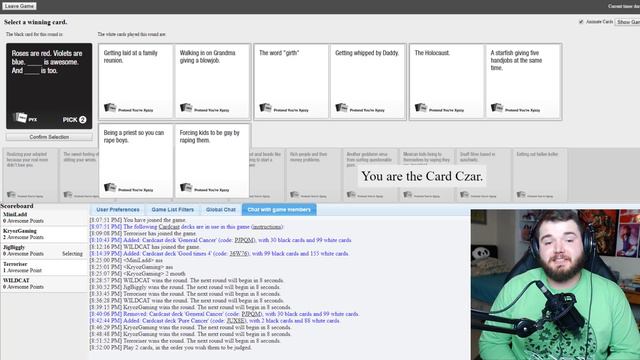Click the PJPQM deck code in the 8:10:43 'Added' message
The width and height of the screenshot is (640, 360).
244,240
